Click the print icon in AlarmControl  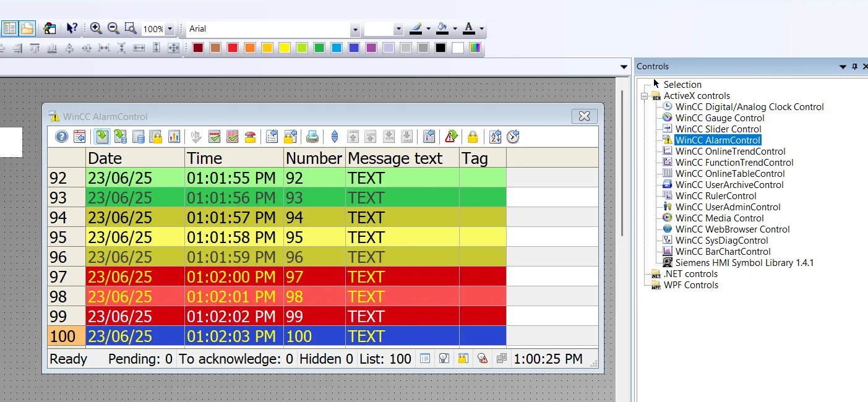coord(312,137)
